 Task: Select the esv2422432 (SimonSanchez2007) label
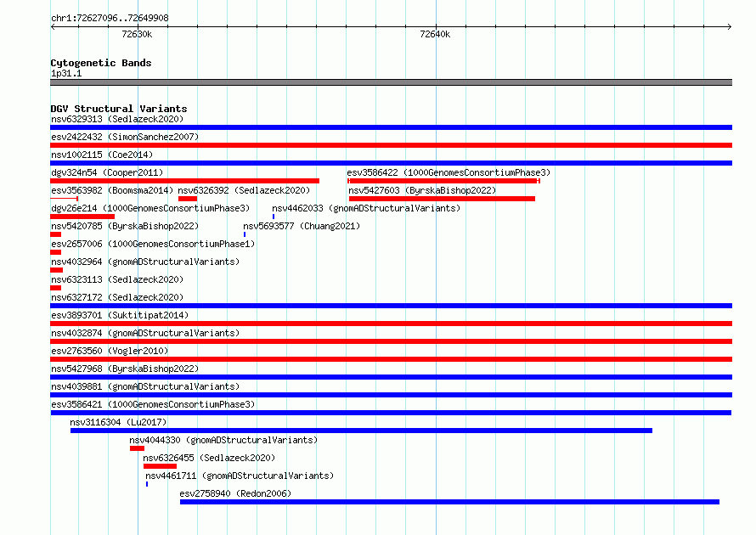coord(125,137)
